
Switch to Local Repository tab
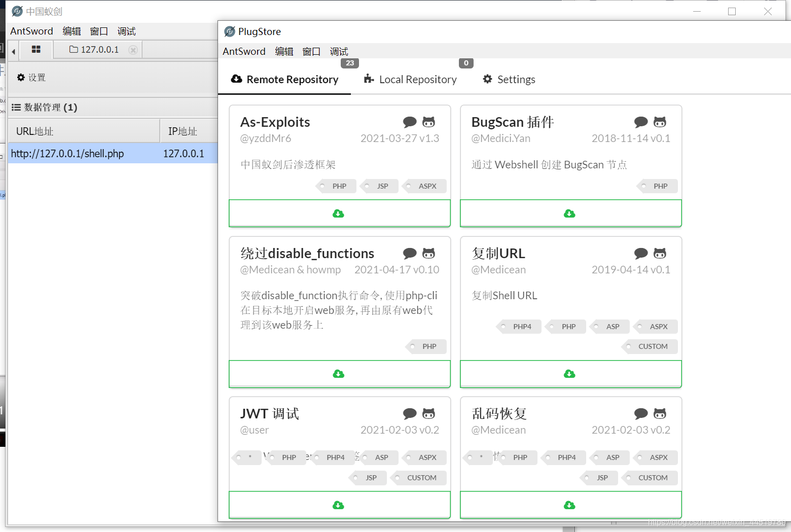pyautogui.click(x=410, y=79)
